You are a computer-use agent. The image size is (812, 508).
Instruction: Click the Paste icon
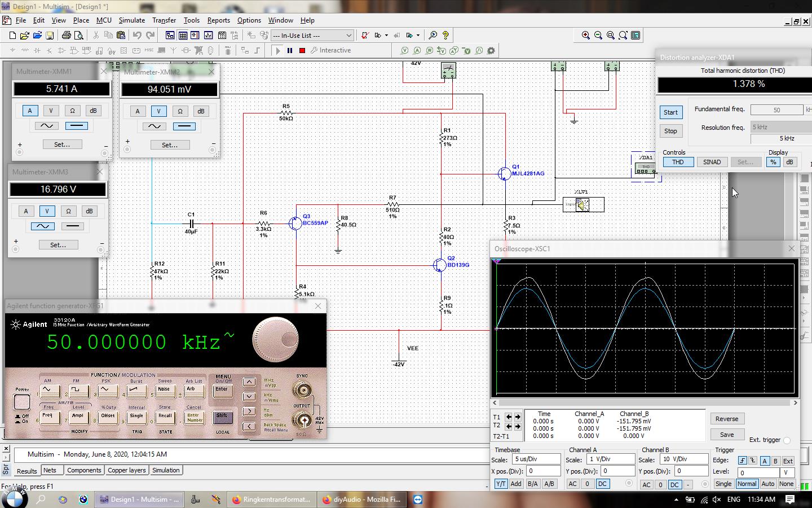(121, 35)
